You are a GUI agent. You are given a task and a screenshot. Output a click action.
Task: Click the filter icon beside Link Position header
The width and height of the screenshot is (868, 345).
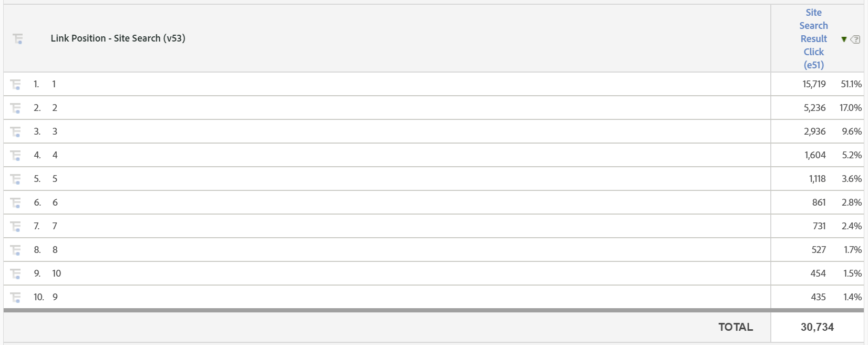click(x=17, y=39)
